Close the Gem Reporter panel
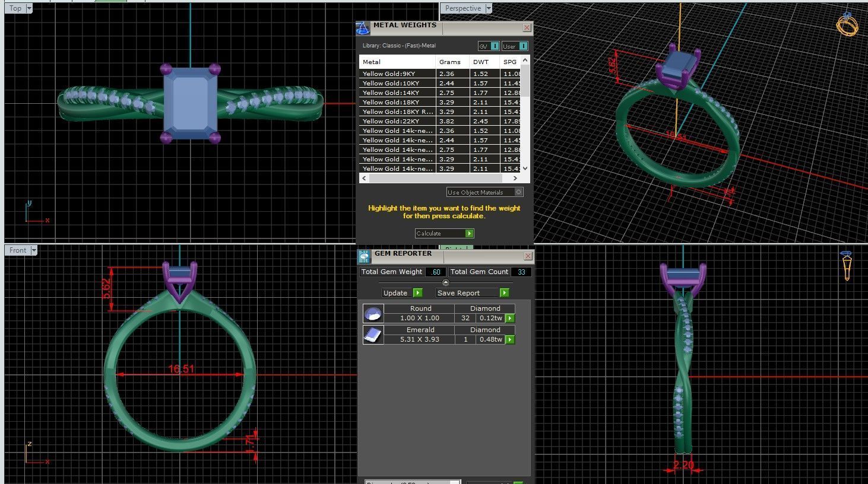This screenshot has height=484, width=868. coord(528,256)
